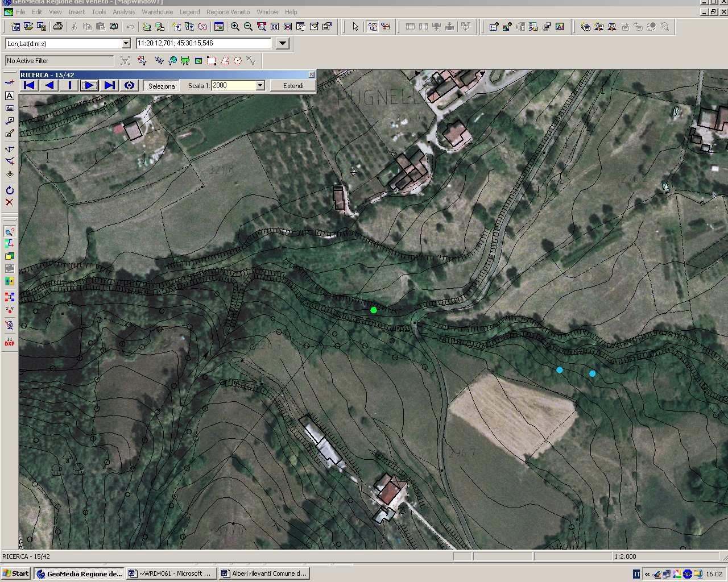Open the Legend menu
Image resolution: width=728 pixels, height=582 pixels.
tap(189, 12)
